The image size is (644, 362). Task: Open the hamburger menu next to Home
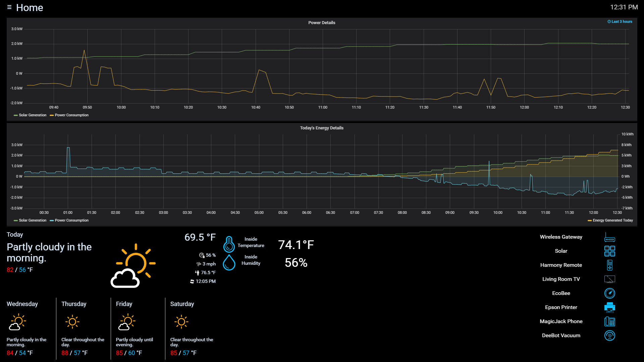[x=9, y=7]
